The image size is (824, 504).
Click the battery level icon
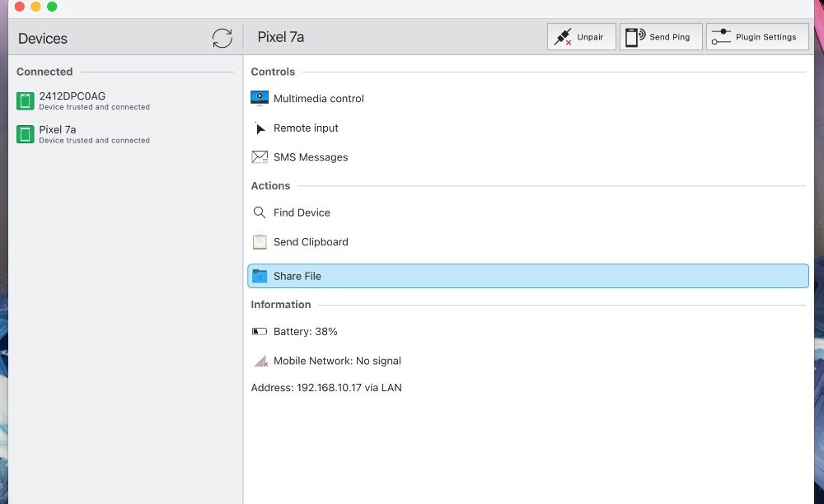(260, 331)
